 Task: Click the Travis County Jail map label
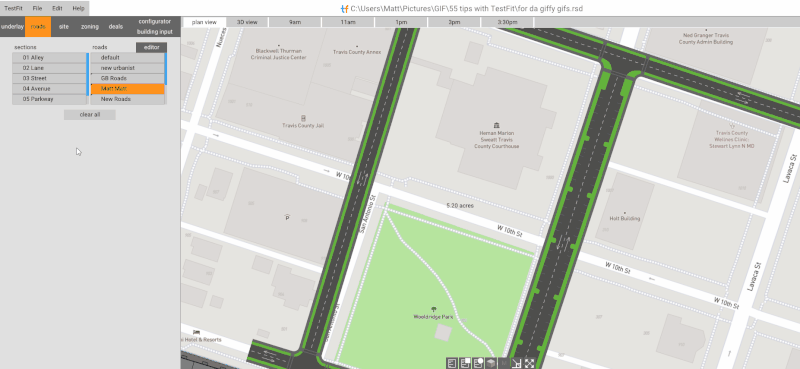click(303, 126)
